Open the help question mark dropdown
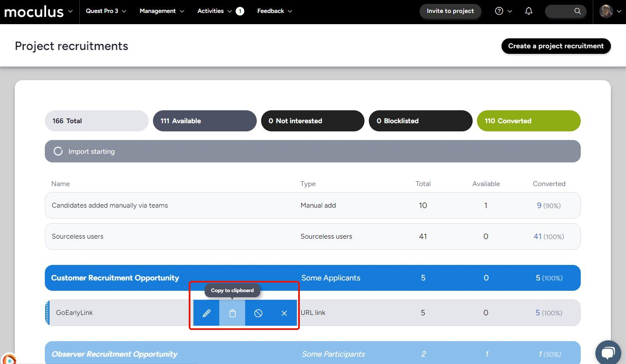This screenshot has height=364, width=626. coord(503,11)
